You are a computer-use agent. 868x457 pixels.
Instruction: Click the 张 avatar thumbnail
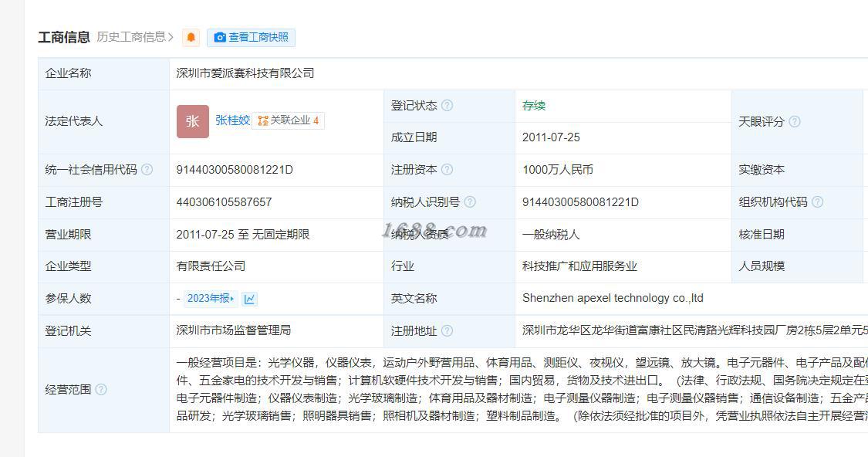pyautogui.click(x=193, y=121)
